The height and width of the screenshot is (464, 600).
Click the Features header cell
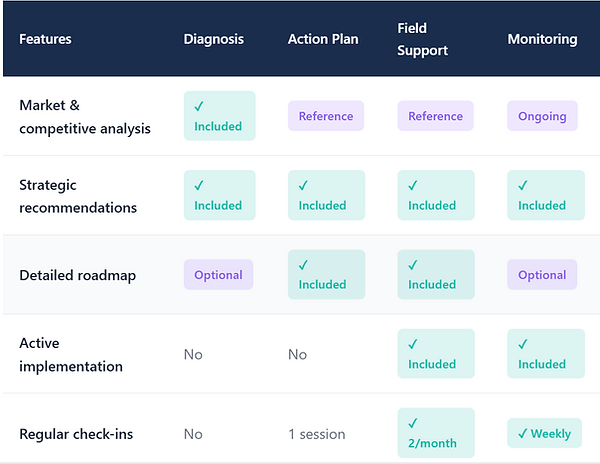click(x=45, y=40)
